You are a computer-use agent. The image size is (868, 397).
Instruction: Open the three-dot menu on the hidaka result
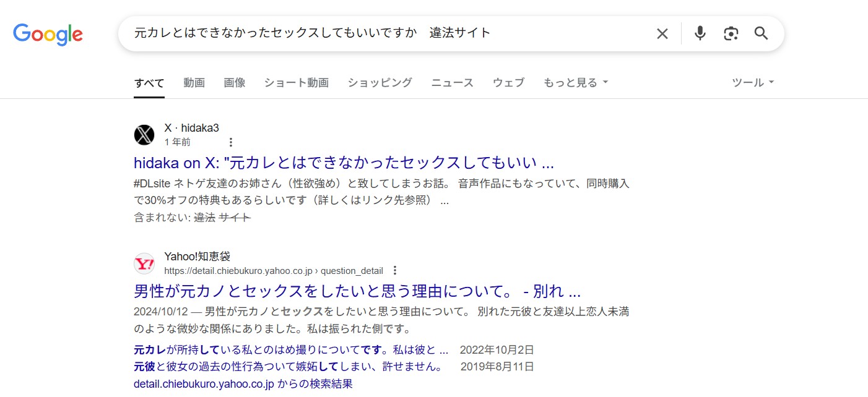click(x=230, y=142)
